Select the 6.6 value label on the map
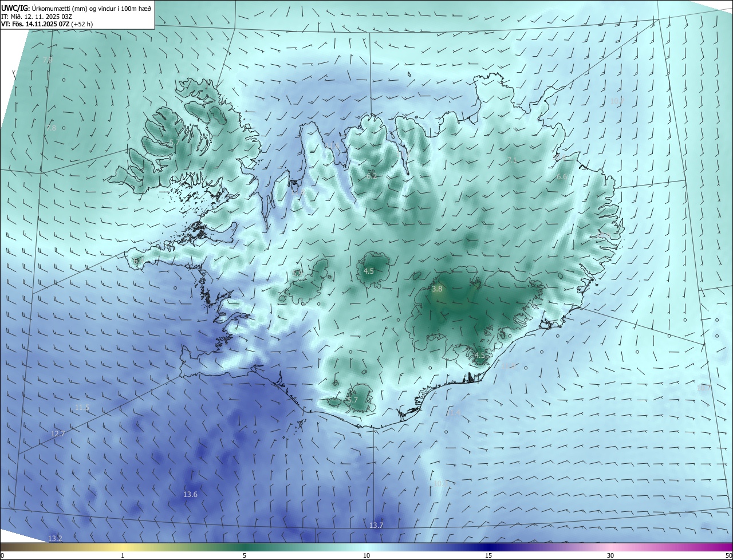733x560 pixels. (x=561, y=177)
